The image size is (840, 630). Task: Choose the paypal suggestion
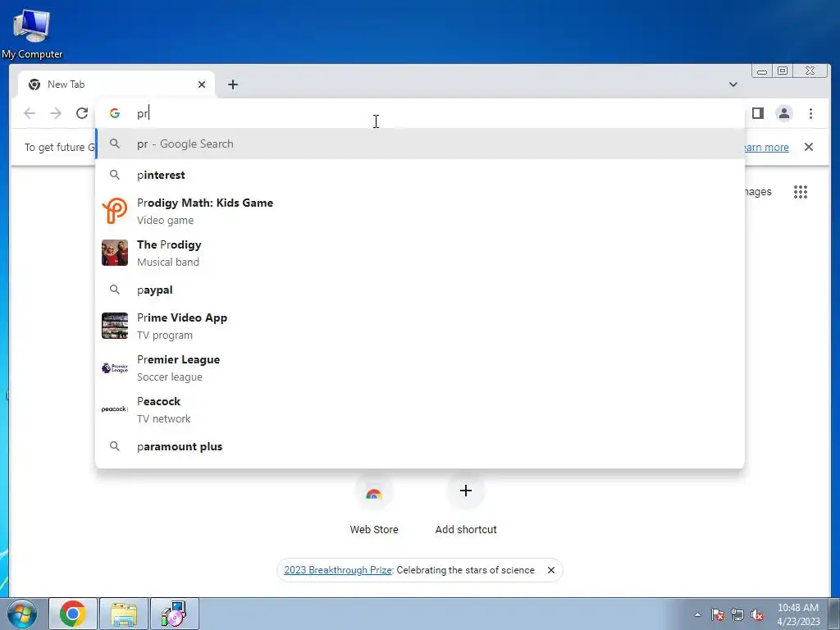point(420,290)
